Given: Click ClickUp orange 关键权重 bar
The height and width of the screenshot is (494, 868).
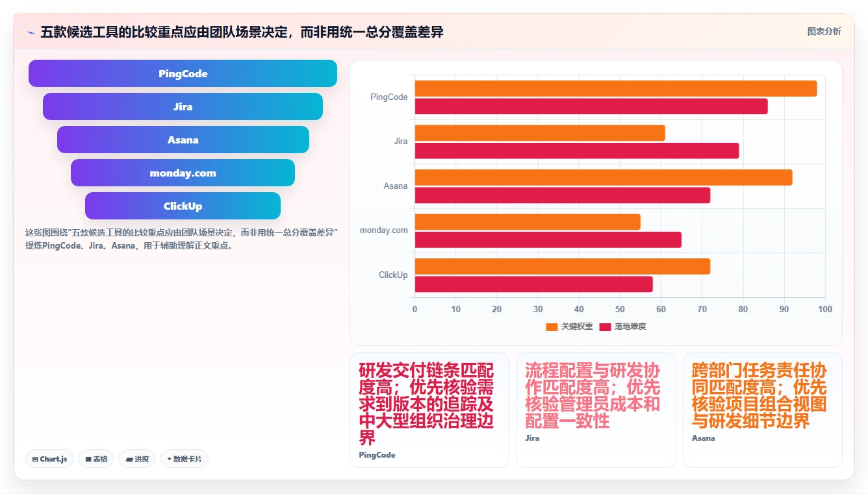Looking at the screenshot, I should pos(563,266).
